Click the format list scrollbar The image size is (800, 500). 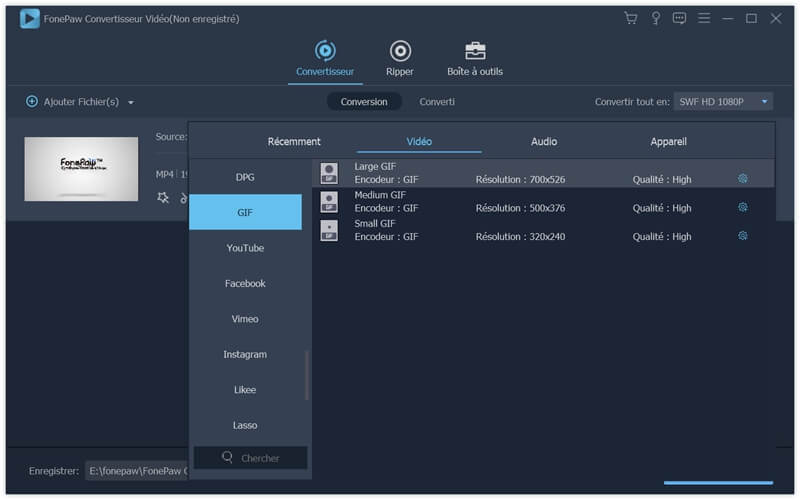307,376
